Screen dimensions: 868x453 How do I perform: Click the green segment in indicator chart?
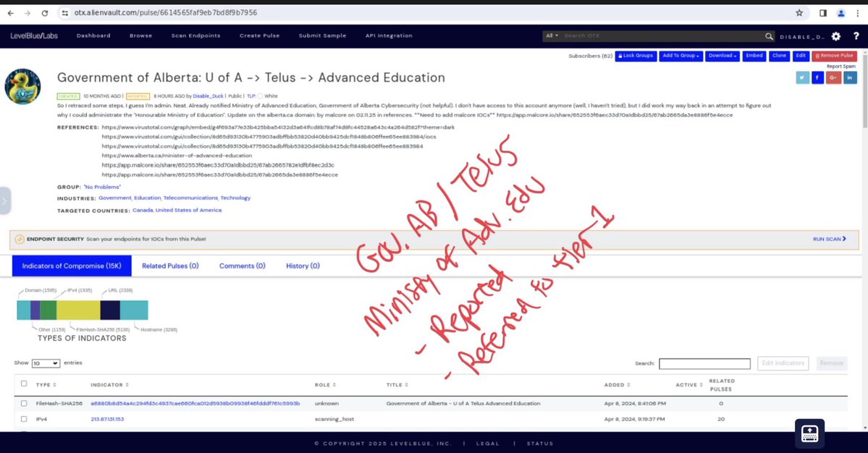coord(49,310)
